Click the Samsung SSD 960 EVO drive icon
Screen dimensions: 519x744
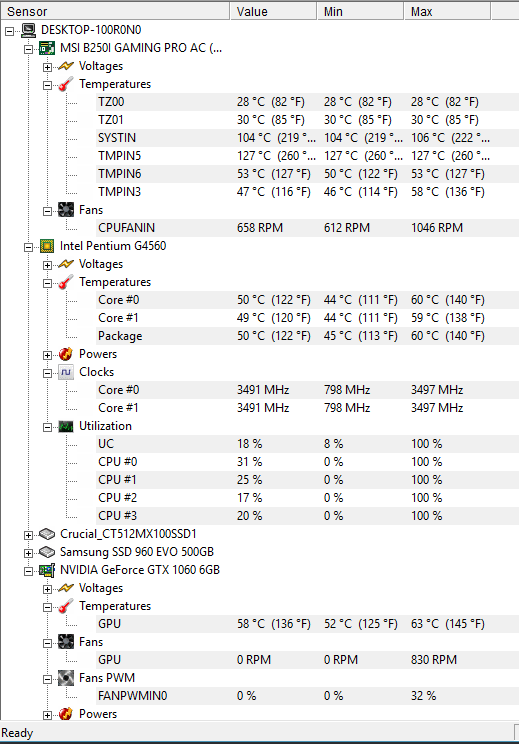tap(46, 552)
